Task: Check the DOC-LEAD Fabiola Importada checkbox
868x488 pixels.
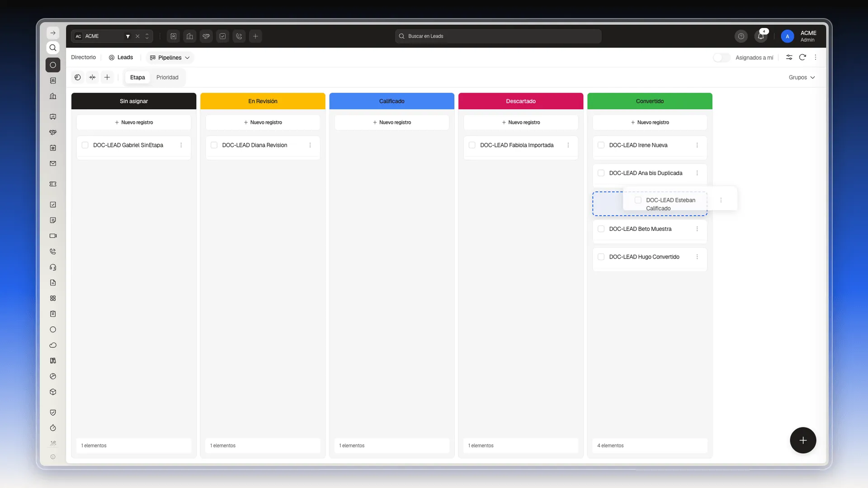Action: [472, 145]
